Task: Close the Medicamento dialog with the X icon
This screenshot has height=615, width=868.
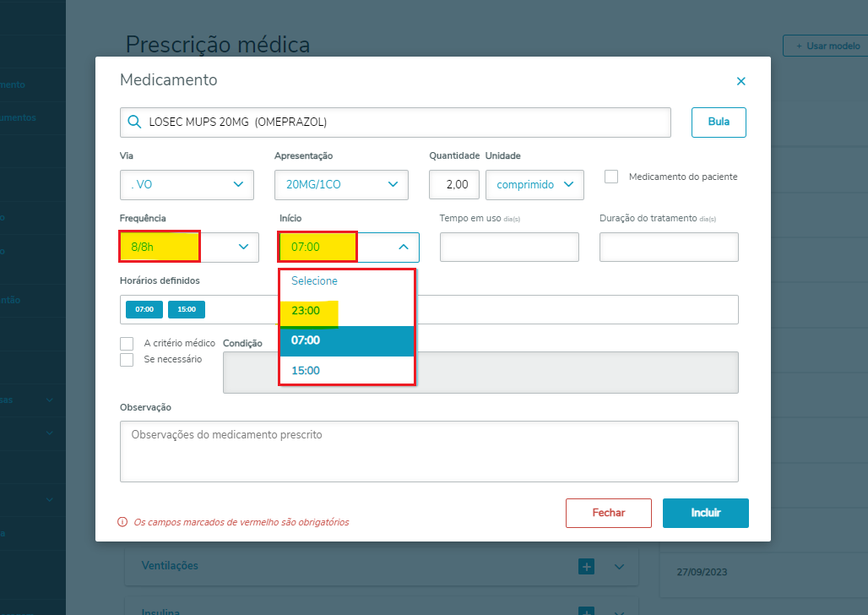Action: 741,81
